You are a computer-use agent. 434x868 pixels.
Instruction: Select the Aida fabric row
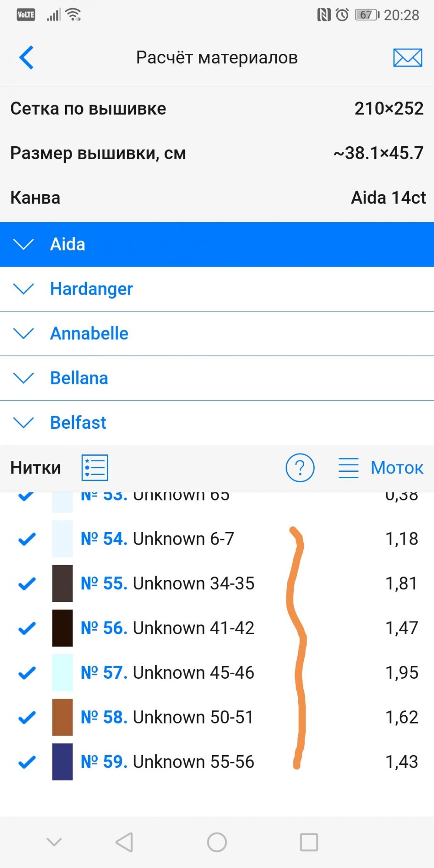point(217,244)
